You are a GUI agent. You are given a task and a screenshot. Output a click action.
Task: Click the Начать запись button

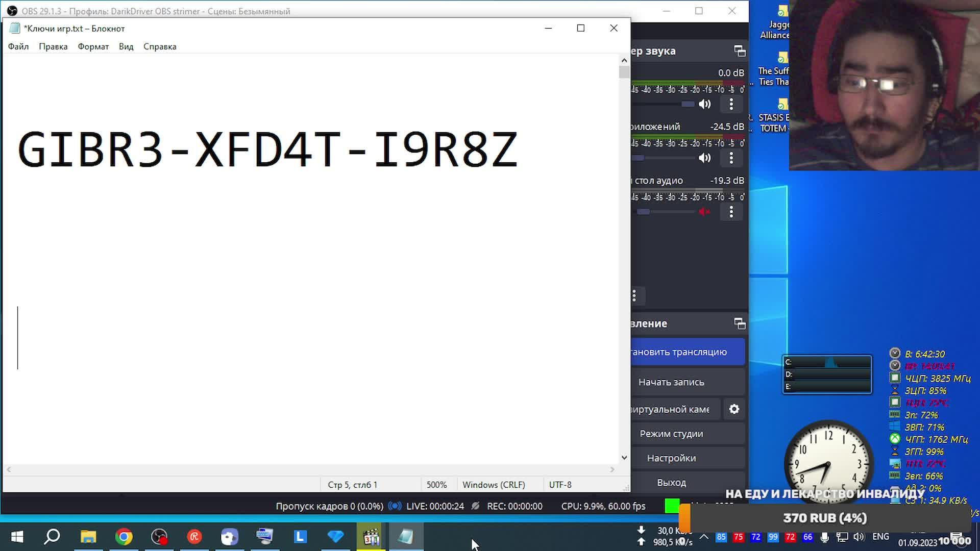(671, 382)
